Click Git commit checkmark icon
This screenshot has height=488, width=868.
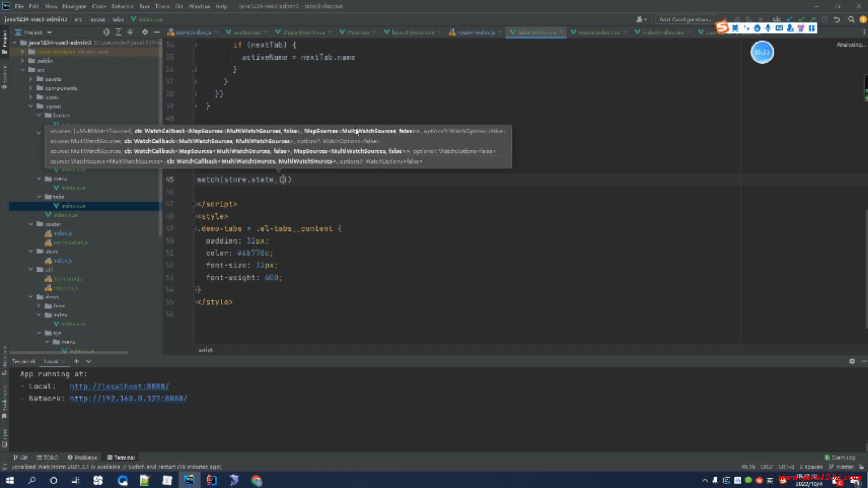pyautogui.click(x=801, y=19)
